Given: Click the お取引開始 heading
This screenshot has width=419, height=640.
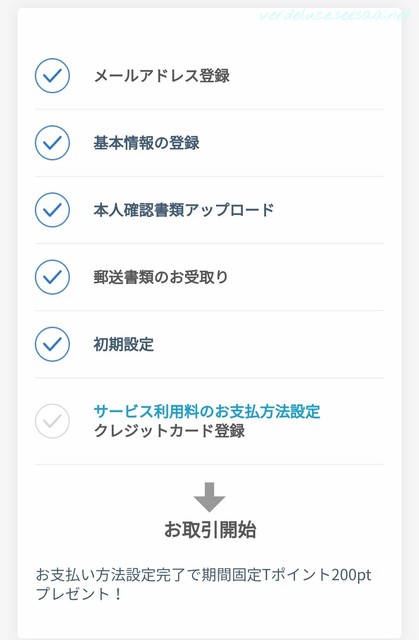Looking at the screenshot, I should [x=210, y=530].
